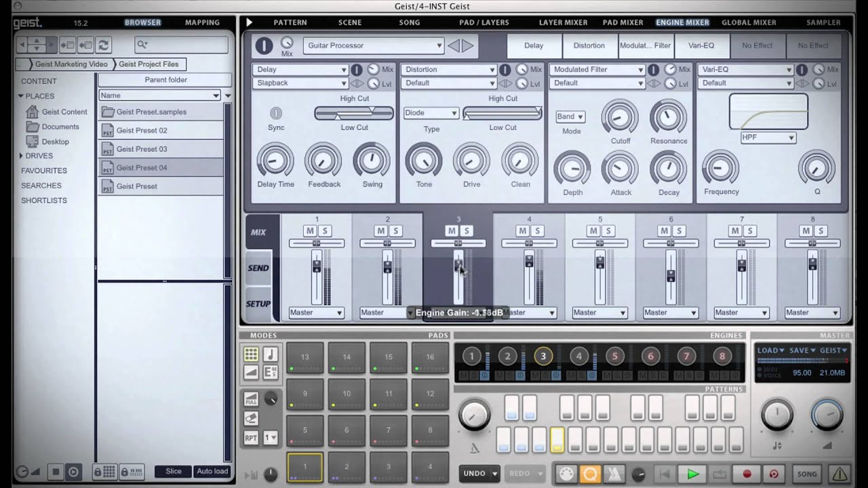Viewport: 868px width, 488px height.
Task: Solo mixer channel 2
Action: click(395, 231)
